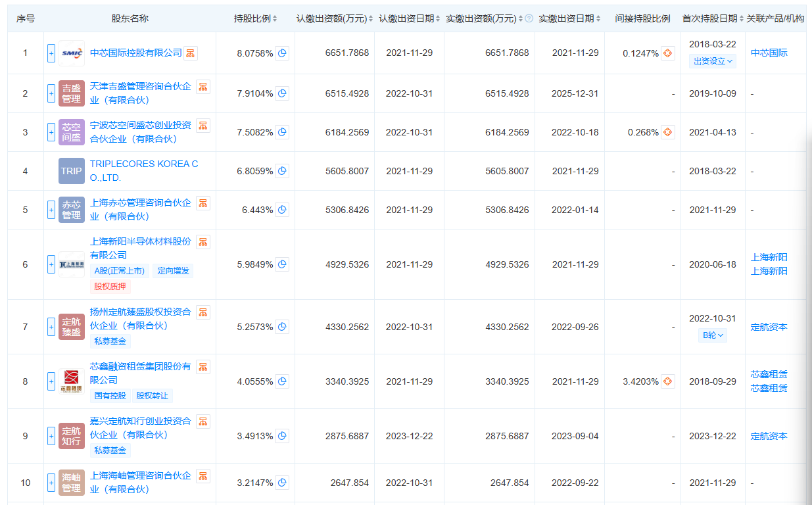Click indirect holding path icon beside 0.268%
Image resolution: width=812 pixels, height=505 pixels.
click(x=668, y=132)
